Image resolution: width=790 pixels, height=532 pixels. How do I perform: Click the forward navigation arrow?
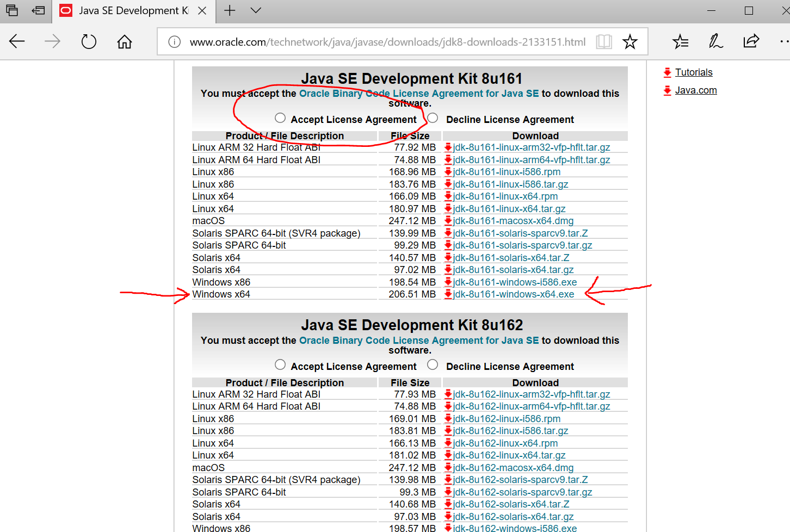pyautogui.click(x=52, y=41)
